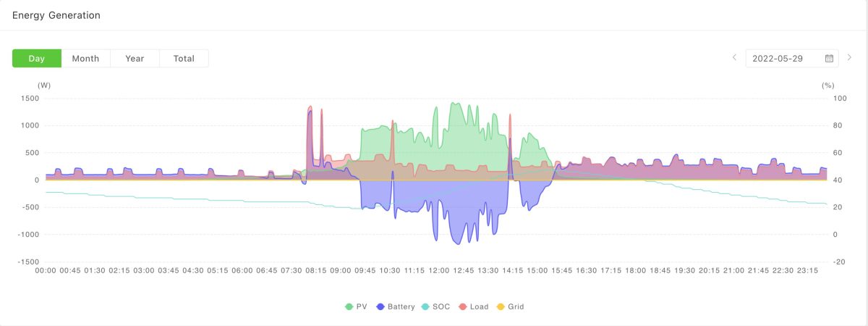Show the Total generation tab

coord(184,59)
